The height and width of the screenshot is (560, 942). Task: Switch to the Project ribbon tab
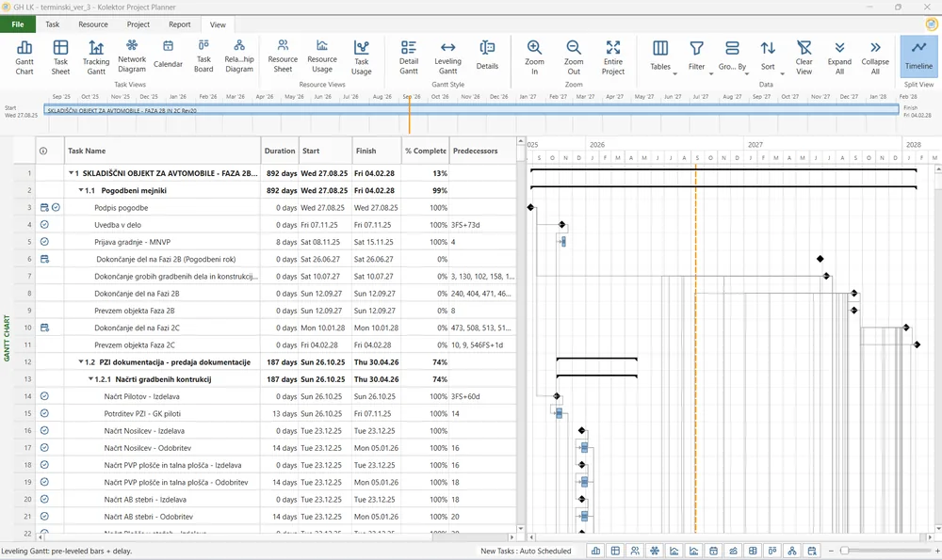click(138, 24)
